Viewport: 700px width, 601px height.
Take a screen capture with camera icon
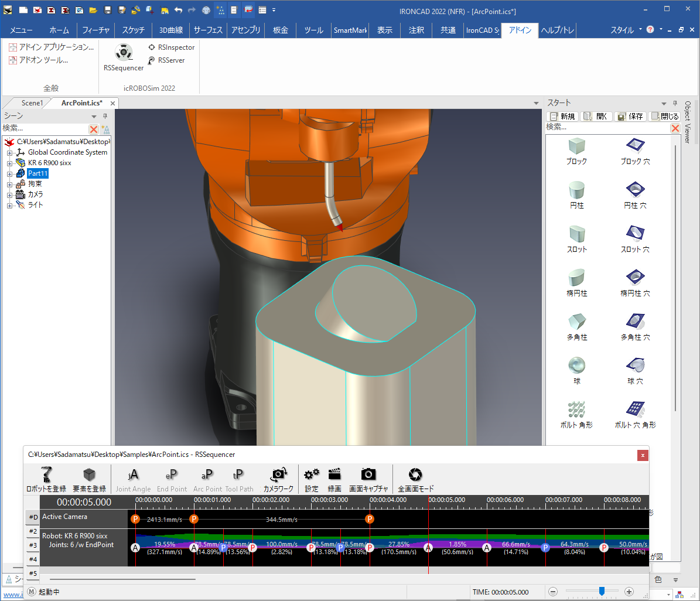368,479
